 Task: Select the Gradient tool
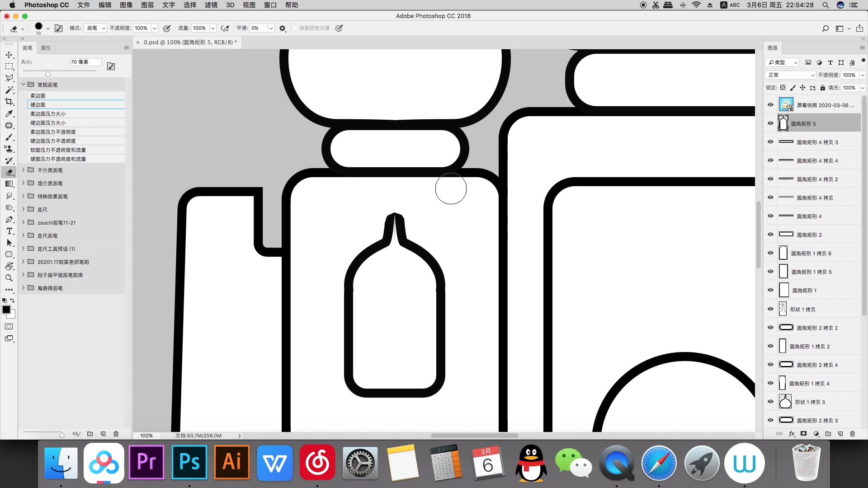(9, 184)
